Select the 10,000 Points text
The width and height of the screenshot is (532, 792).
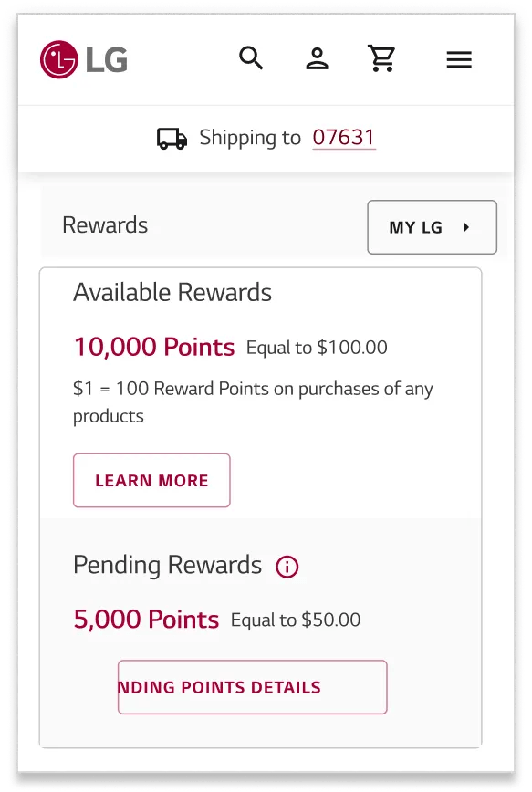[154, 348]
